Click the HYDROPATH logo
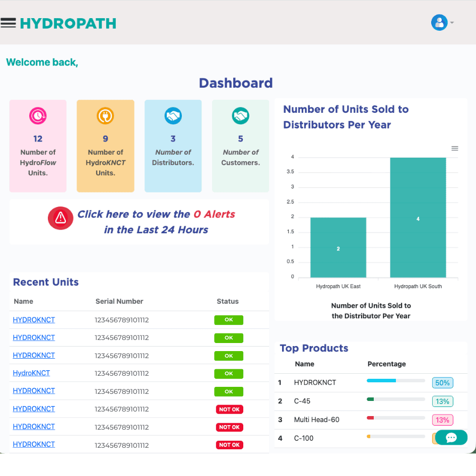Viewport: 476px width, 476px height. click(x=68, y=23)
